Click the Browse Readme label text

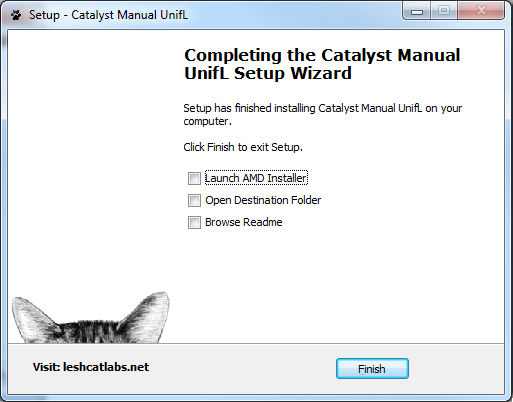point(244,222)
